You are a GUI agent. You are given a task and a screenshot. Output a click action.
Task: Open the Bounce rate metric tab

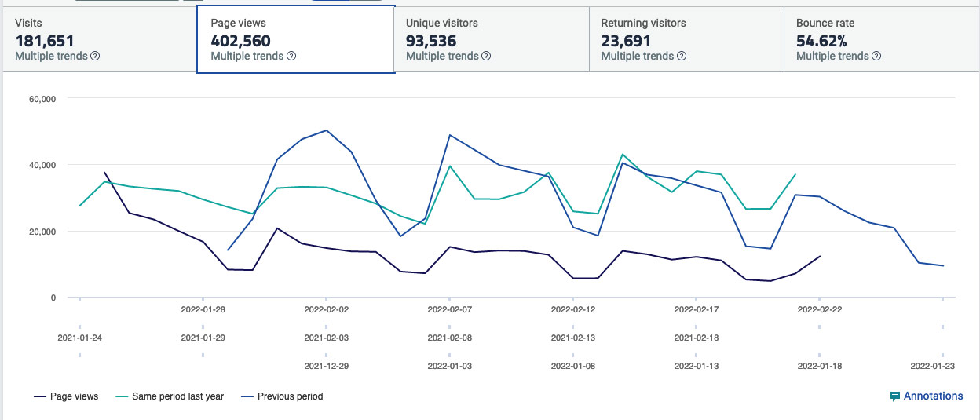pyautogui.click(x=882, y=40)
